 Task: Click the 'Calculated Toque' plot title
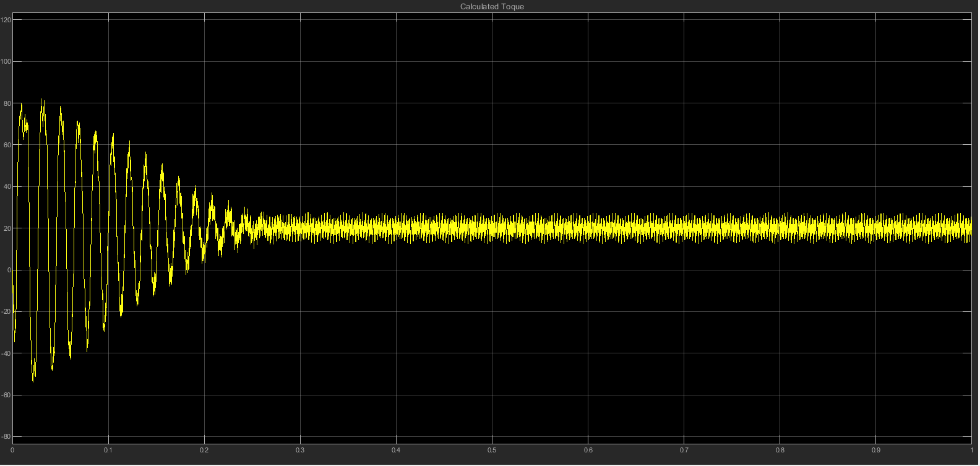492,7
